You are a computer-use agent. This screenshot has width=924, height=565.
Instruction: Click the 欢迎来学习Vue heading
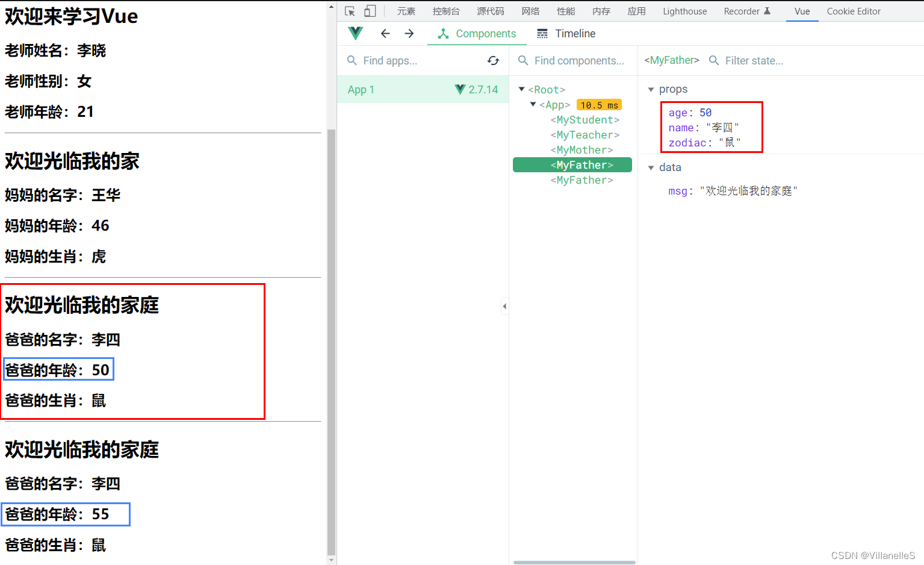pyautogui.click(x=72, y=16)
